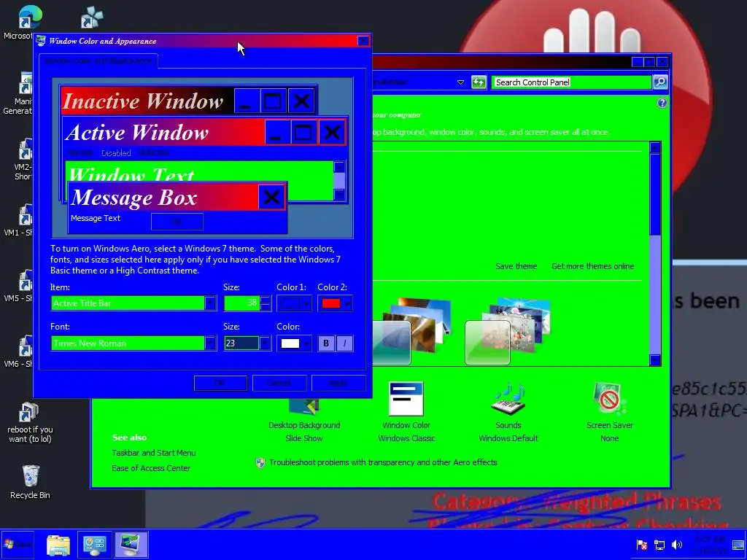Click Get more themes online link

point(592,266)
